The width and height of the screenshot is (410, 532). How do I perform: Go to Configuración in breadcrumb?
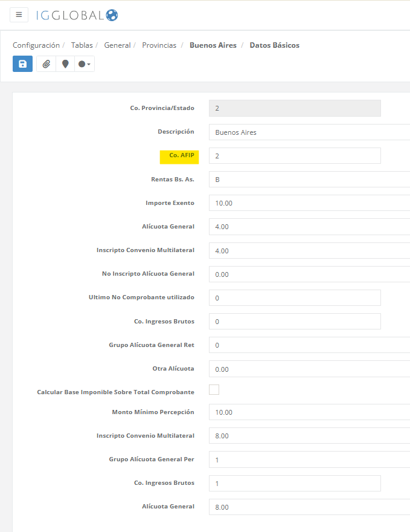[36, 45]
